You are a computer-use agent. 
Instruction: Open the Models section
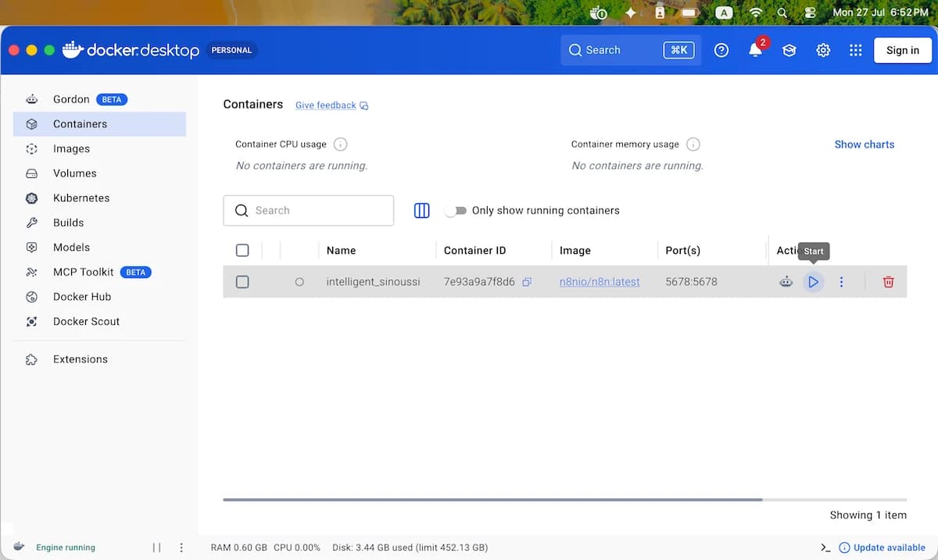point(99,248)
